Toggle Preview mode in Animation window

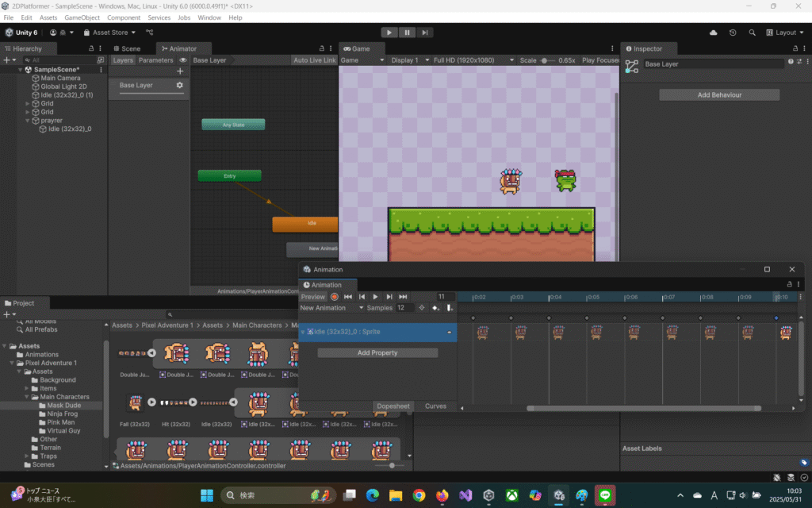pyautogui.click(x=312, y=297)
